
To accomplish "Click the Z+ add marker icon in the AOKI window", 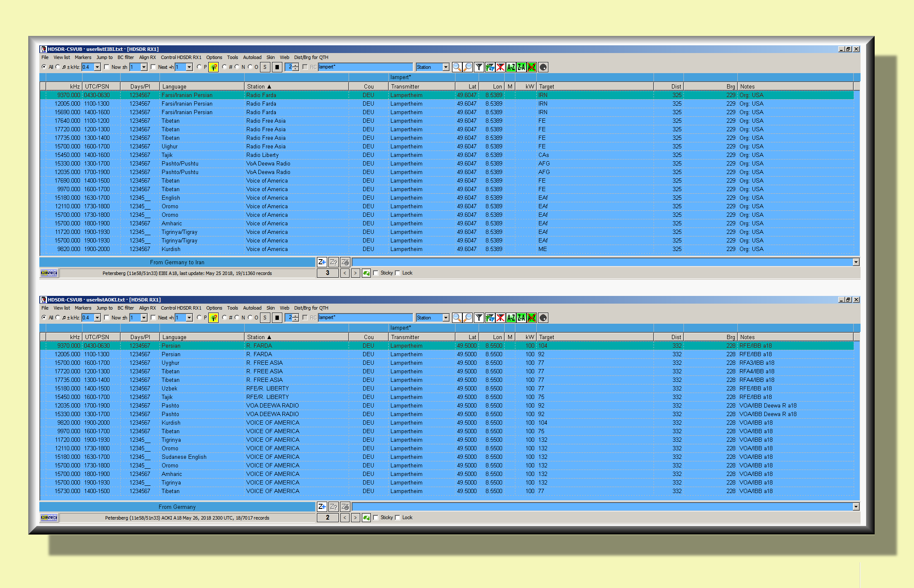I will [x=322, y=507].
